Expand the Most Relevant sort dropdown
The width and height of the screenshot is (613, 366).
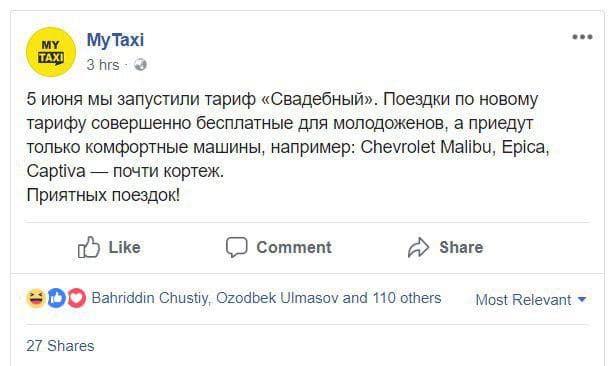click(x=531, y=300)
